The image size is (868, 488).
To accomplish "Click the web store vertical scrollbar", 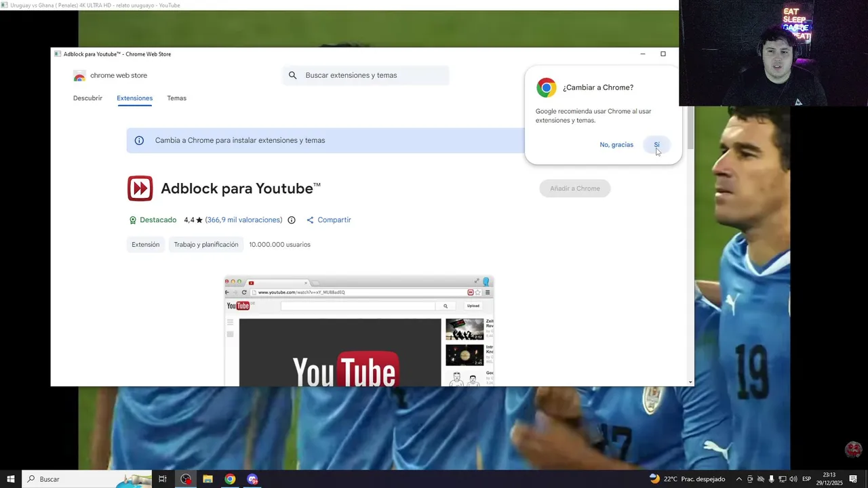I will [690, 127].
